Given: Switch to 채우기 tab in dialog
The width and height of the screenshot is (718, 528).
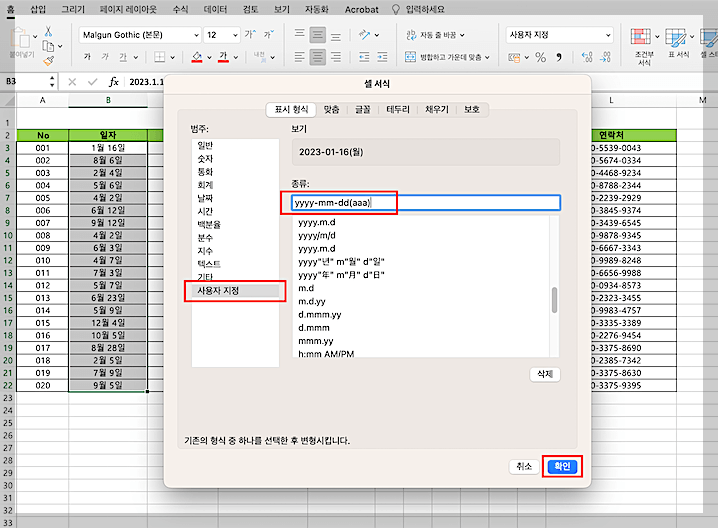Looking at the screenshot, I should coord(437,109).
